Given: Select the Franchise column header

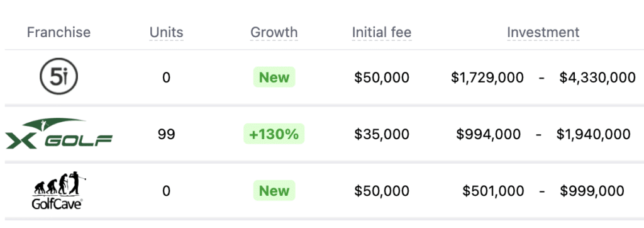Looking at the screenshot, I should [58, 32].
